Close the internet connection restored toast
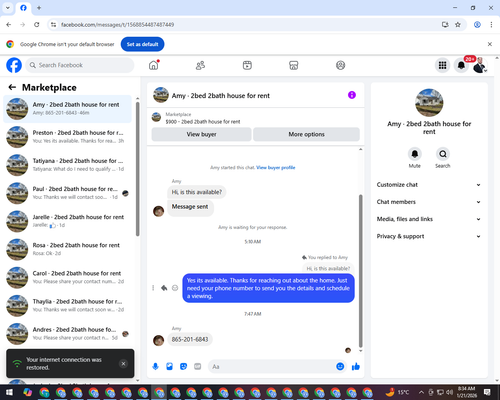This screenshot has width=500, height=400. 123,364
